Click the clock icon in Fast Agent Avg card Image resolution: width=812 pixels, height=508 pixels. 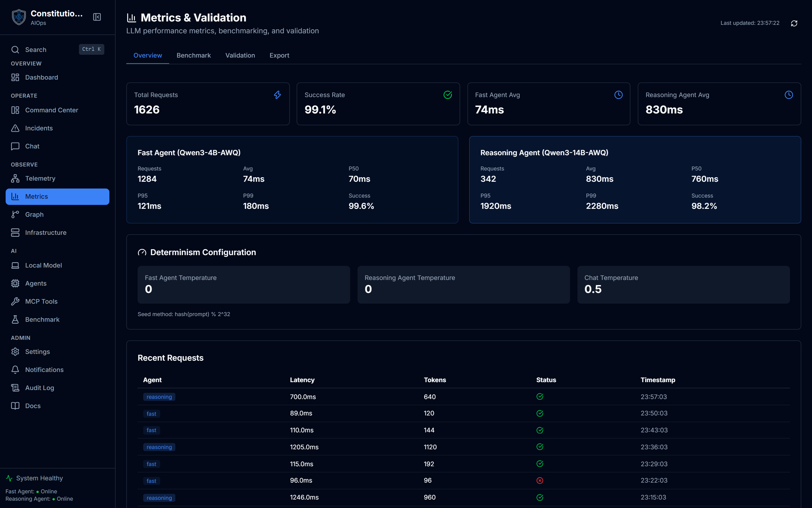tap(618, 95)
